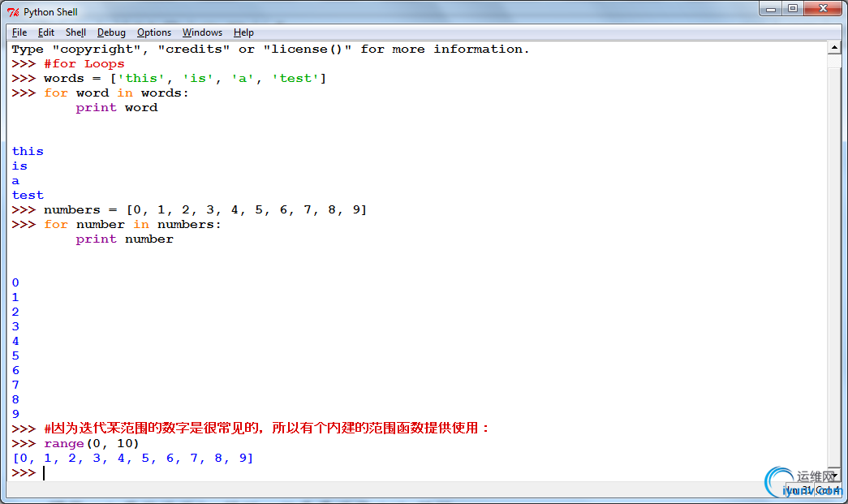Click the numbers list assignment line
Viewport: 848px width, 504px height.
(x=205, y=210)
